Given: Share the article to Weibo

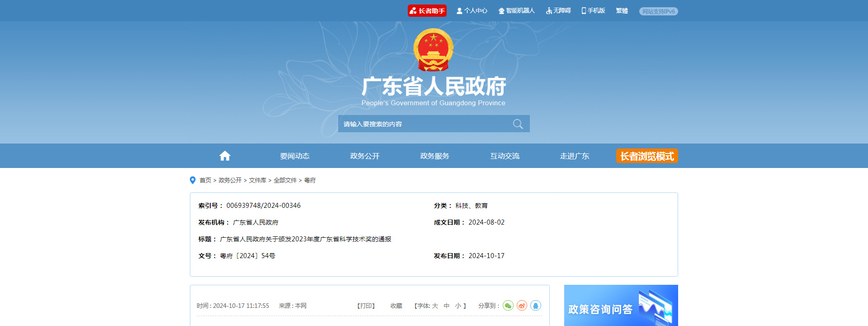Looking at the screenshot, I should 522,306.
